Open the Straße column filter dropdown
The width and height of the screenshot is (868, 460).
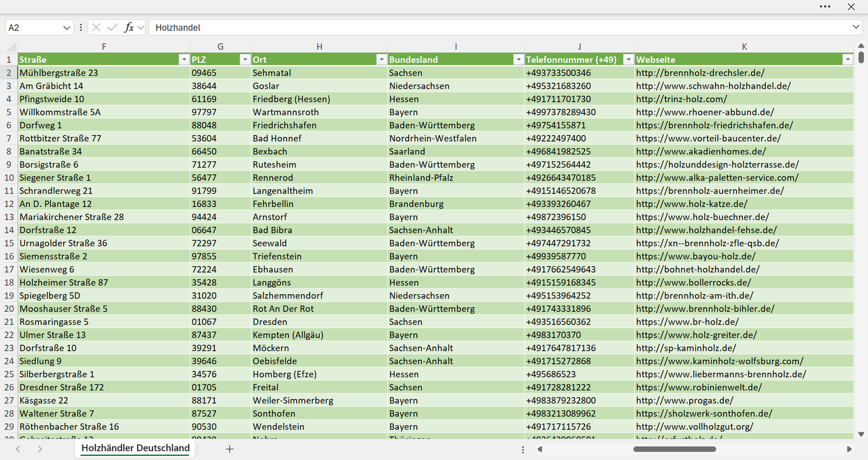(x=184, y=59)
